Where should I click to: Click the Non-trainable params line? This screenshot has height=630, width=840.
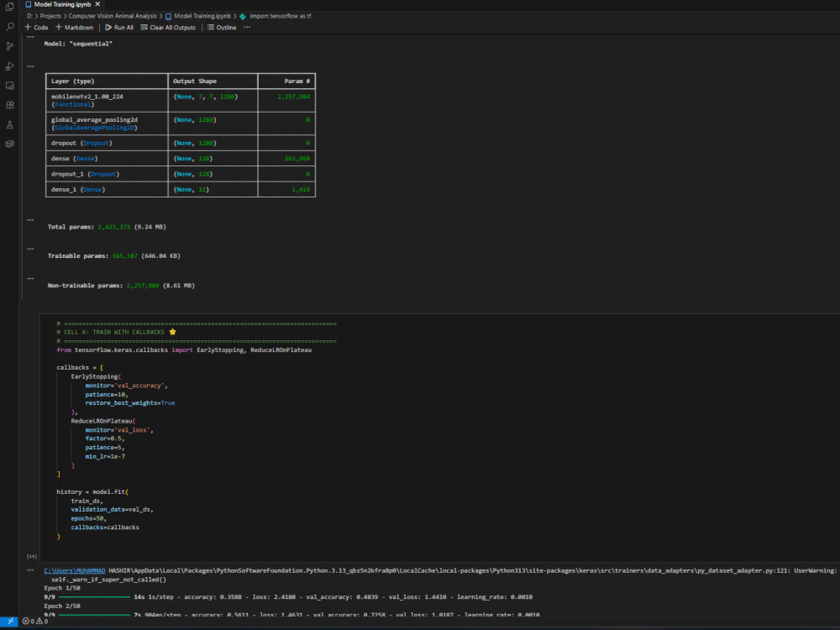point(121,286)
